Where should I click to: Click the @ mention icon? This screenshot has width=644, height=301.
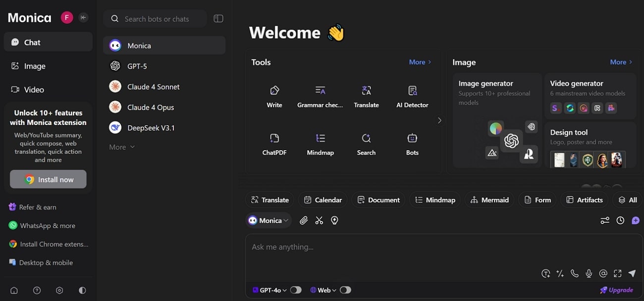click(603, 273)
